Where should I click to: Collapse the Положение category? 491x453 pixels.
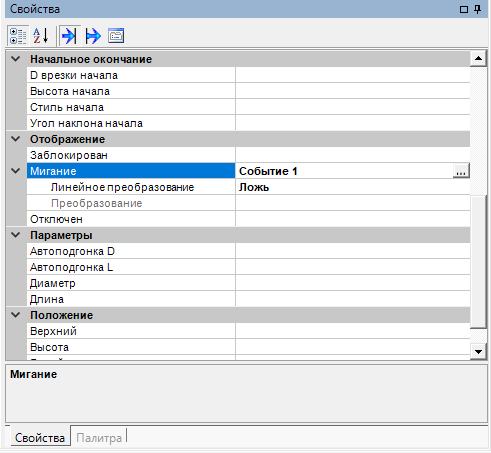pyautogui.click(x=16, y=315)
